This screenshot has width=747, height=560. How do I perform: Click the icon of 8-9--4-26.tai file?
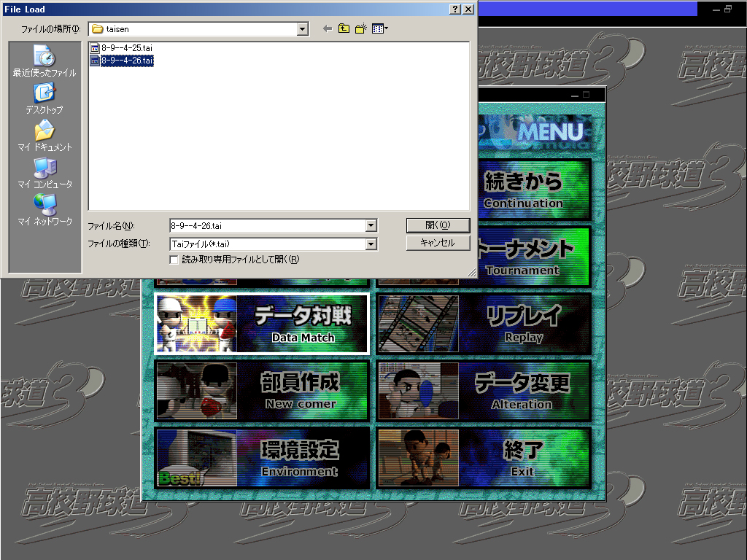(95, 61)
